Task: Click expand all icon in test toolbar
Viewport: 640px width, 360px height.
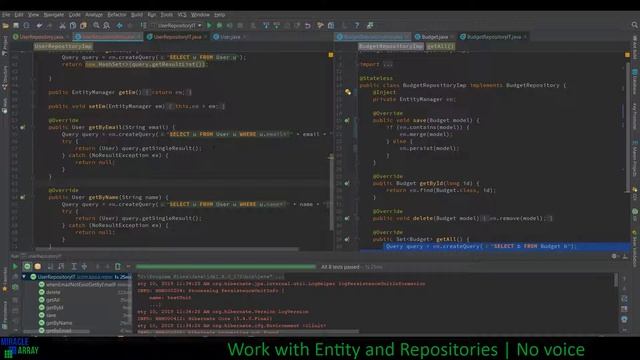Action: click(x=74, y=267)
